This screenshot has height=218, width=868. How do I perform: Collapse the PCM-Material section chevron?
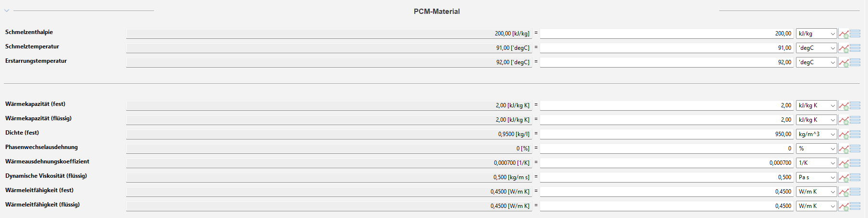7,11
